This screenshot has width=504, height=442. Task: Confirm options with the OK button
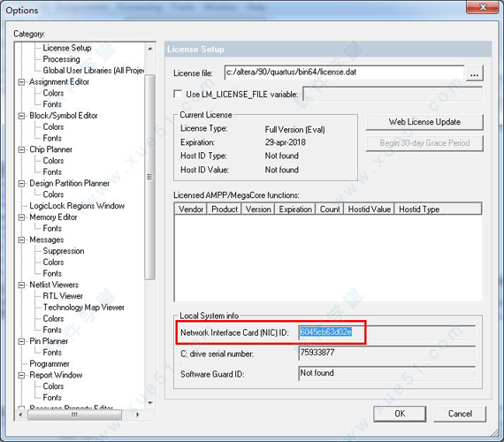(400, 414)
